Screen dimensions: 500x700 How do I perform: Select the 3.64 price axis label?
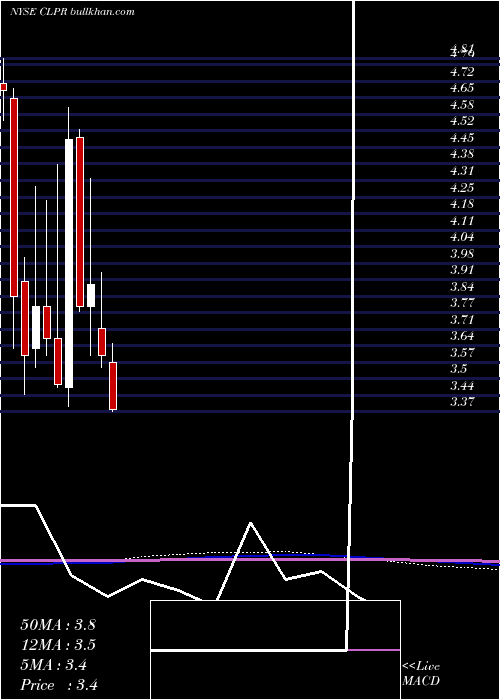click(462, 336)
